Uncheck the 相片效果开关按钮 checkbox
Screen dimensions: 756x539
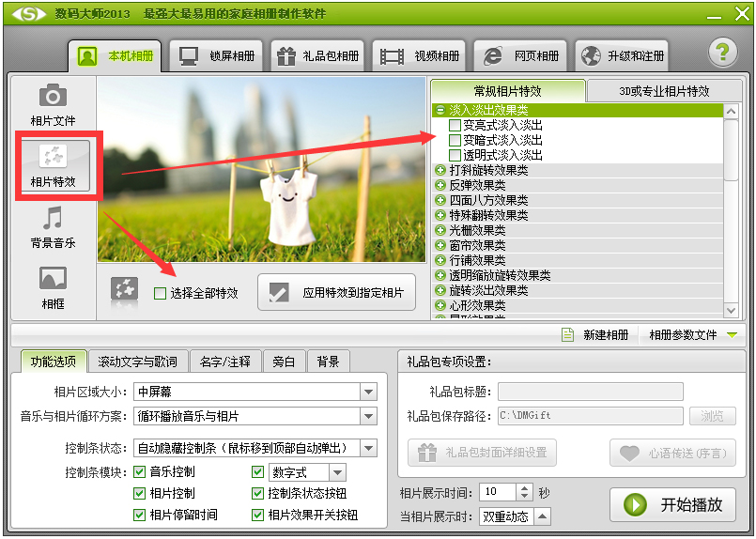(x=257, y=515)
